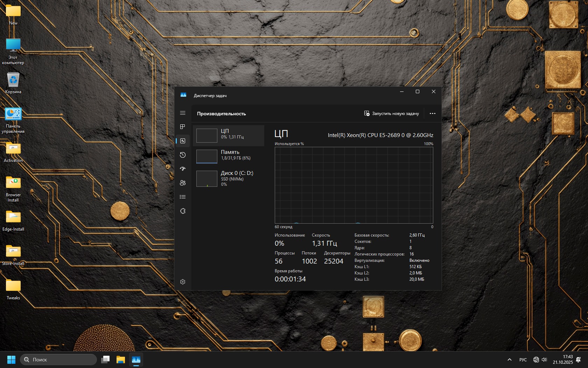
Task: Expand the hamburger navigation menu
Action: coord(182,113)
